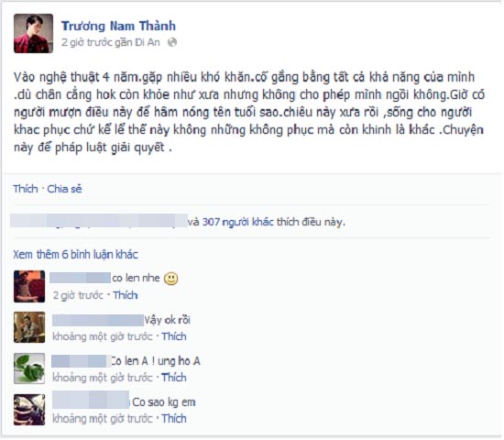The width and height of the screenshot is (504, 440).
Task: Open the blurred name beside 'Vậy ok rồi'
Action: point(98,320)
